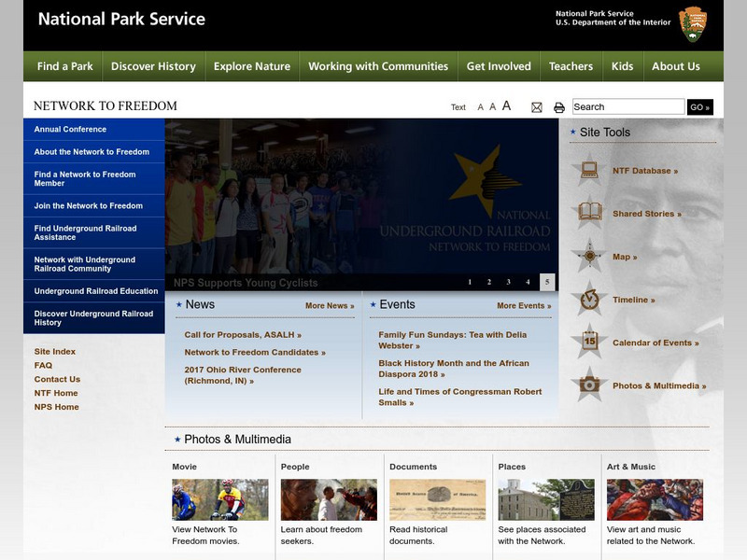Open the Get Involved menu

point(499,66)
